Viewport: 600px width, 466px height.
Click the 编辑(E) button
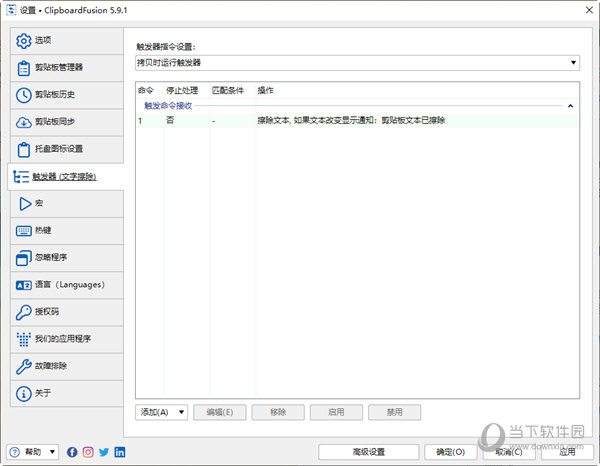(x=220, y=412)
